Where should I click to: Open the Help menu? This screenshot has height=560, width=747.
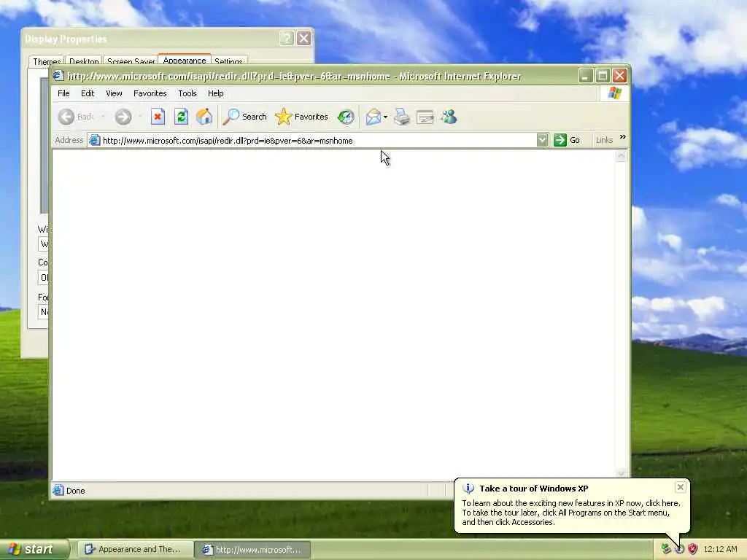215,93
